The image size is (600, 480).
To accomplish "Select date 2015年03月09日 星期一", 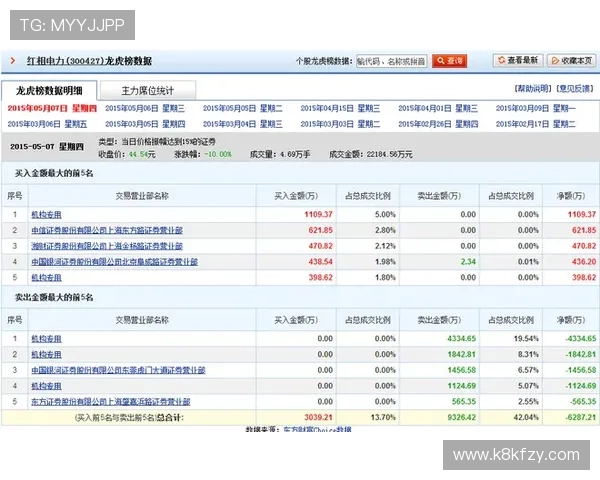I will [536, 108].
